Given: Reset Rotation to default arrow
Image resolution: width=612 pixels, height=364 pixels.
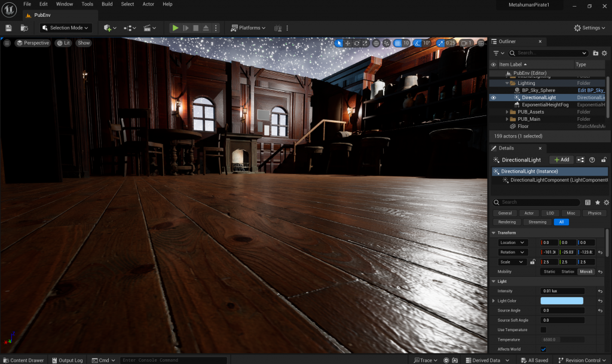Looking at the screenshot, I should pyautogui.click(x=600, y=252).
